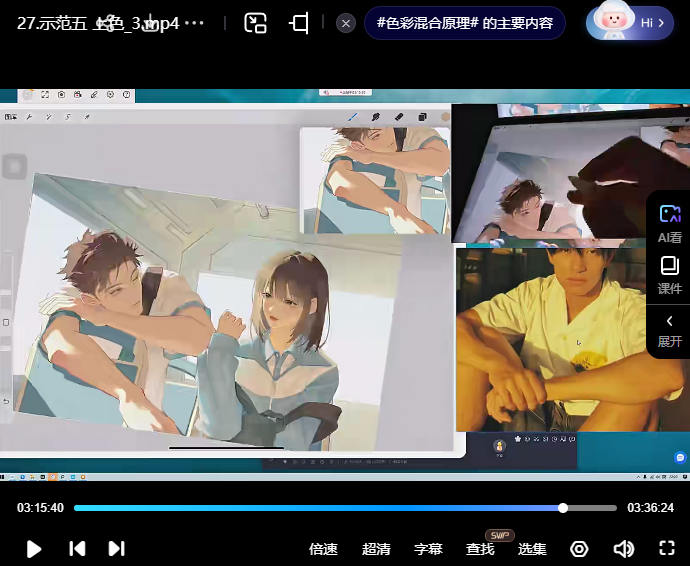Open the 选集 episode list
Screen dimensions: 690x566
coord(532,549)
